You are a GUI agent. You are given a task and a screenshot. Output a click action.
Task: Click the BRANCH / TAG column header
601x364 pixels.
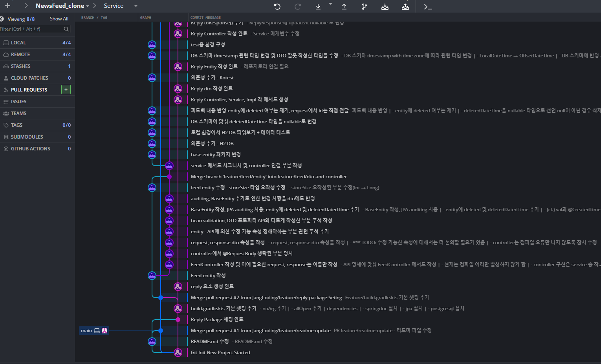(x=94, y=18)
